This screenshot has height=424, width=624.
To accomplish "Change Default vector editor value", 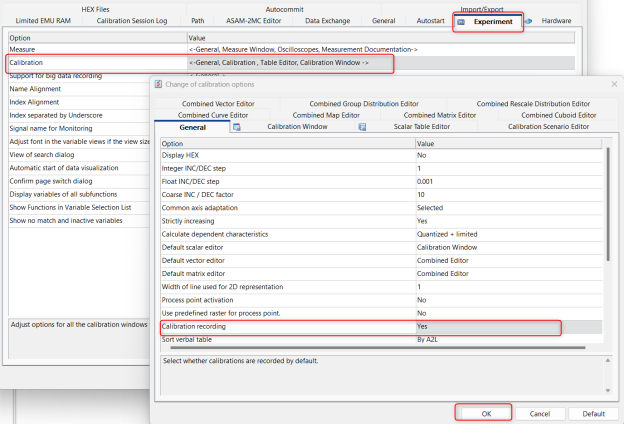I will [509, 260].
